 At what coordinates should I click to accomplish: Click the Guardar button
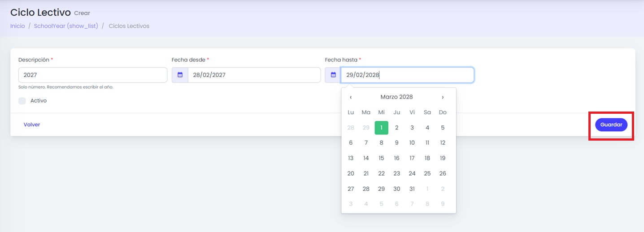(x=611, y=125)
